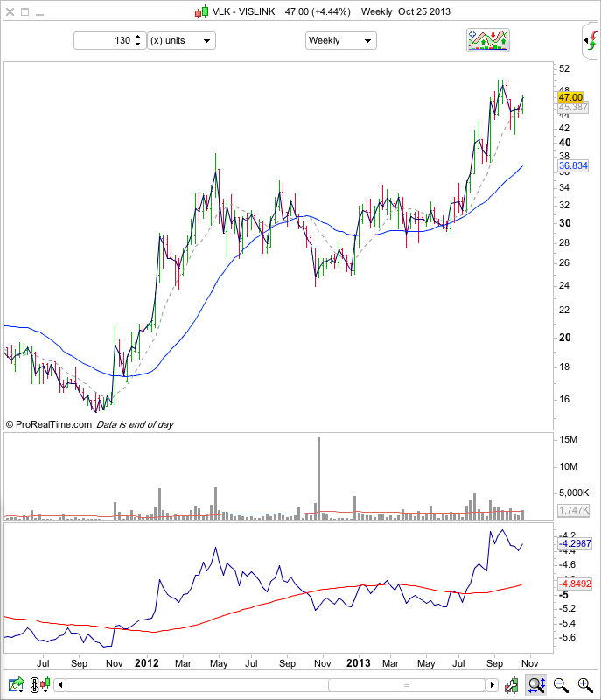The width and height of the screenshot is (601, 700).
Task: Click the 36.834 moving average label
Action: 573,165
